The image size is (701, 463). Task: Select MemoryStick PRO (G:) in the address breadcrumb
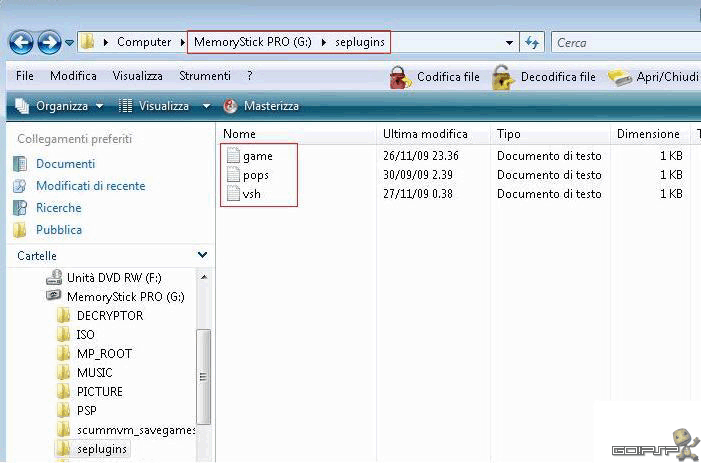[253, 42]
